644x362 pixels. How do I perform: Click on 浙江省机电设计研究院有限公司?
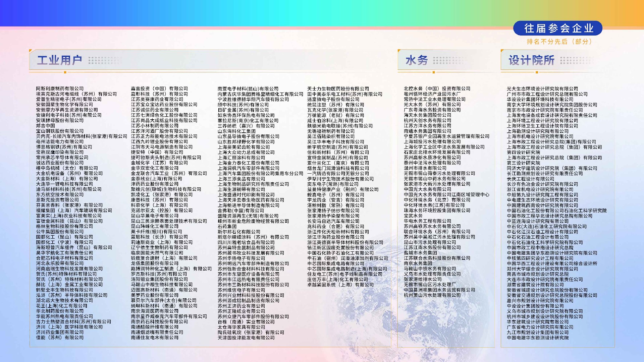540,189
